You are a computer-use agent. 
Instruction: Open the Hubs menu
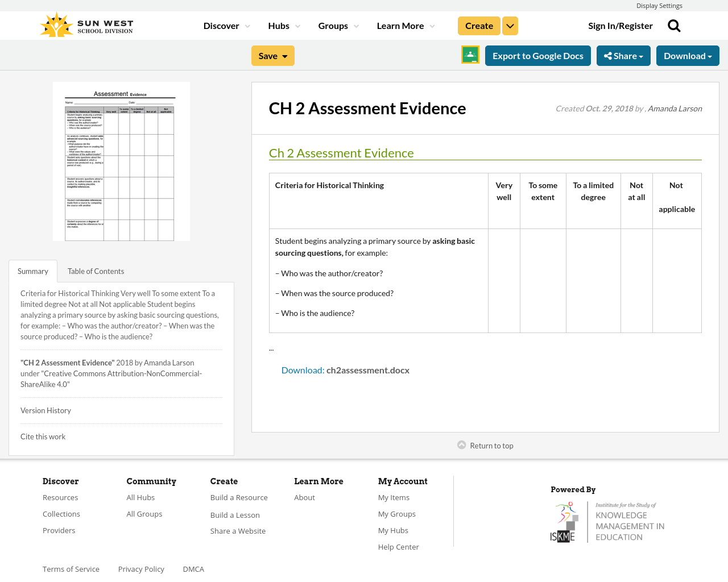click(283, 24)
